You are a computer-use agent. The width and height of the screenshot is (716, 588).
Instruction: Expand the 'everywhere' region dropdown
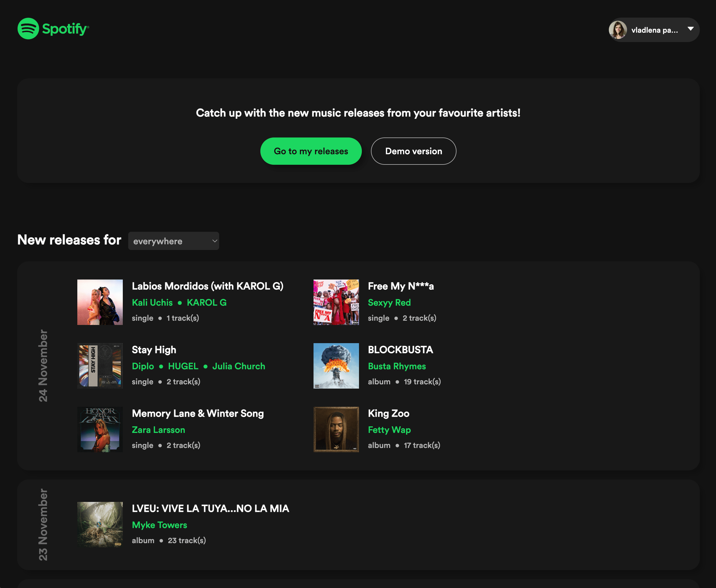pyautogui.click(x=173, y=241)
